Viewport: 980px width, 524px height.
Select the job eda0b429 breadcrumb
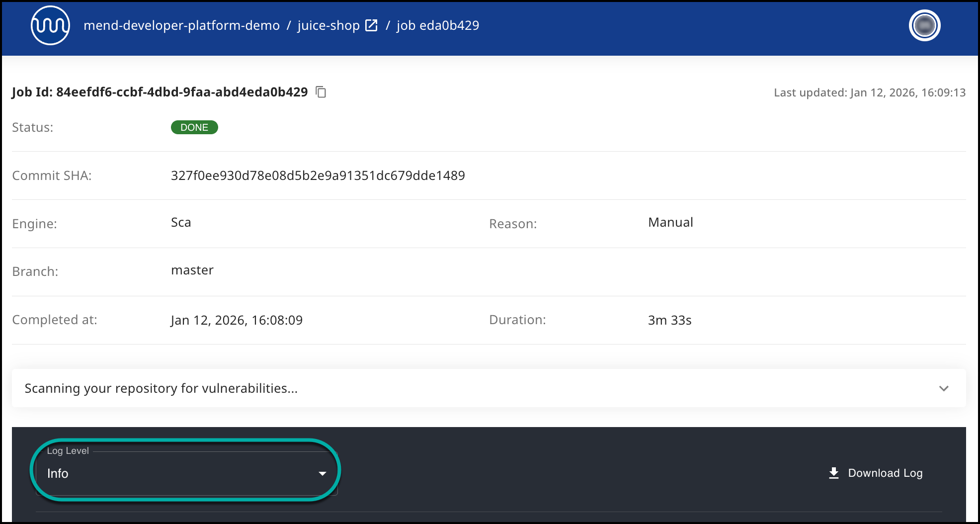tap(438, 25)
